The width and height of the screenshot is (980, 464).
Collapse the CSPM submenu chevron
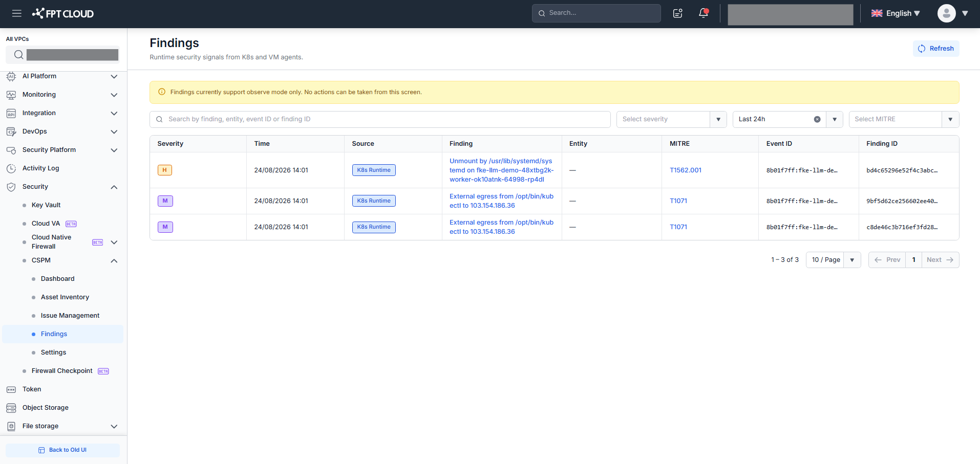tap(114, 260)
